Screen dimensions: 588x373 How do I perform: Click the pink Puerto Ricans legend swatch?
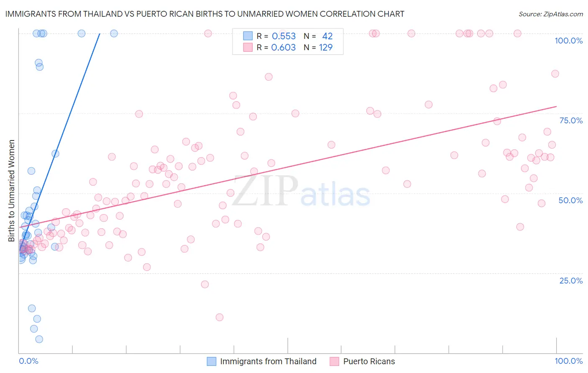coord(334,361)
